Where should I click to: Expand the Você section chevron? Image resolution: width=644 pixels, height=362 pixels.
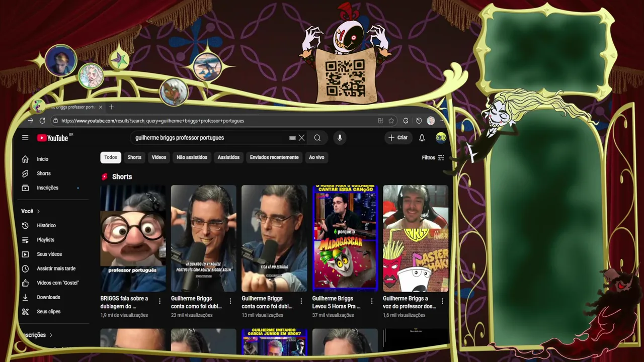(x=38, y=211)
